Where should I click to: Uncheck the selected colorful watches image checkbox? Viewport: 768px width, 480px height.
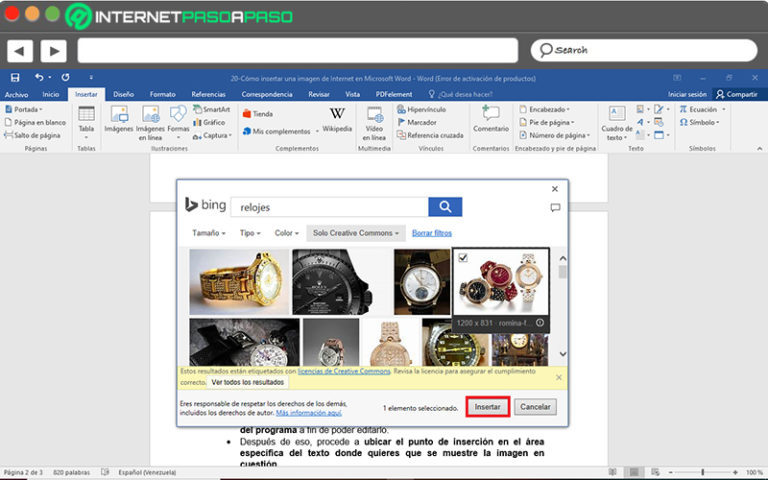(463, 258)
